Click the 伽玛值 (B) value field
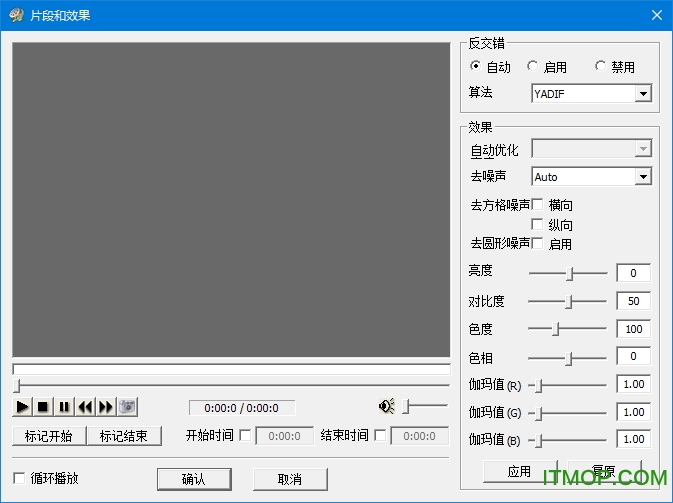This screenshot has width=673, height=503. pos(634,439)
